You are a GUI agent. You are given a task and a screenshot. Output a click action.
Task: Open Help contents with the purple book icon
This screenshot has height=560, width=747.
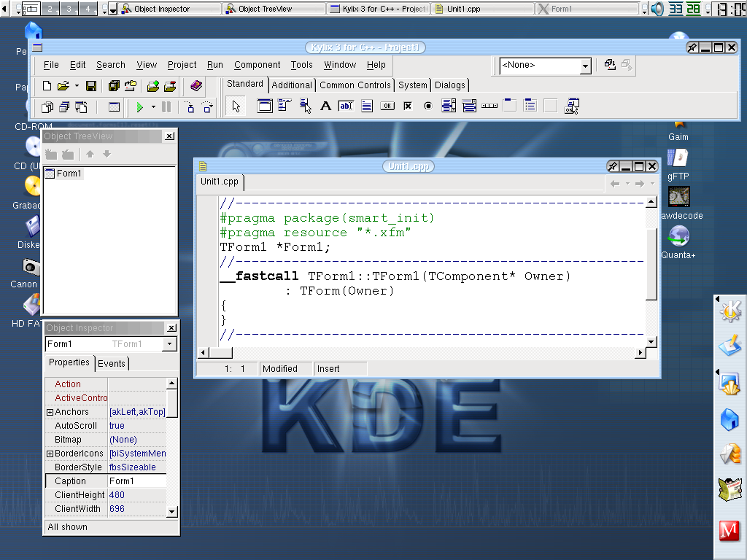196,86
